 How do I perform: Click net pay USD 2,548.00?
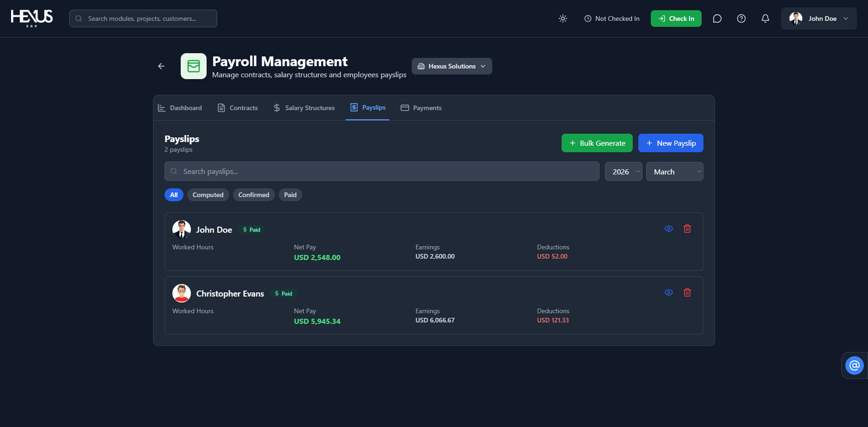(x=317, y=257)
